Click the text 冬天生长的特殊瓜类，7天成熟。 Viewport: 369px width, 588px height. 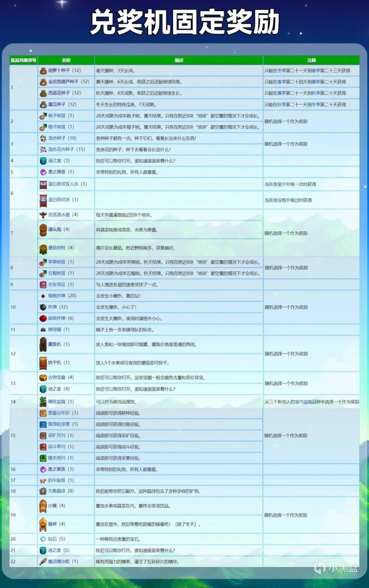tap(126, 105)
